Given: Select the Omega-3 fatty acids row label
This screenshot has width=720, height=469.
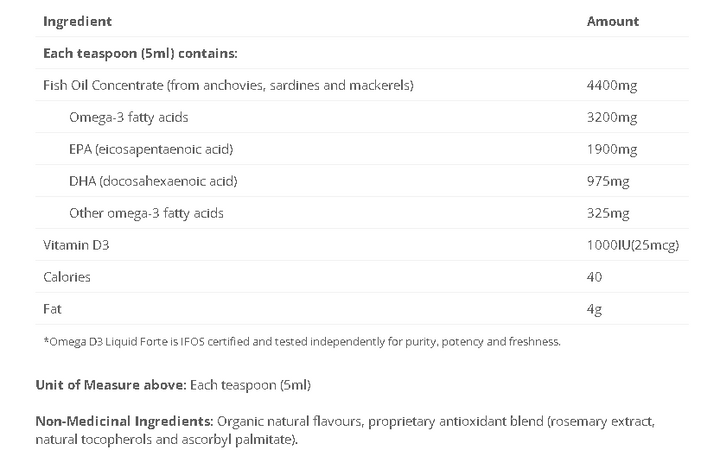Looking at the screenshot, I should pyautogui.click(x=128, y=117).
